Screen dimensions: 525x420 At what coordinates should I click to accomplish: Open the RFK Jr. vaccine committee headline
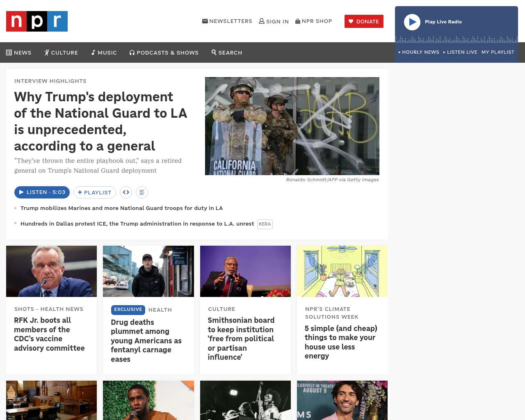point(49,334)
